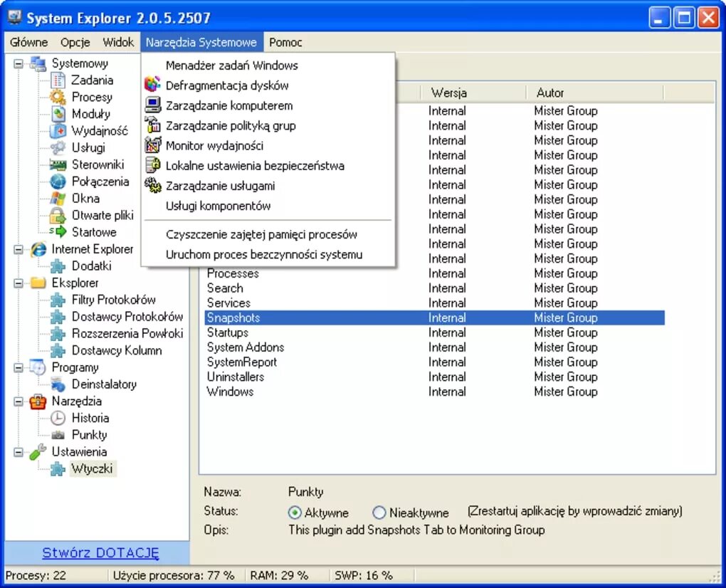Select the Search plugin row
The height and width of the screenshot is (588, 726).
(434, 288)
